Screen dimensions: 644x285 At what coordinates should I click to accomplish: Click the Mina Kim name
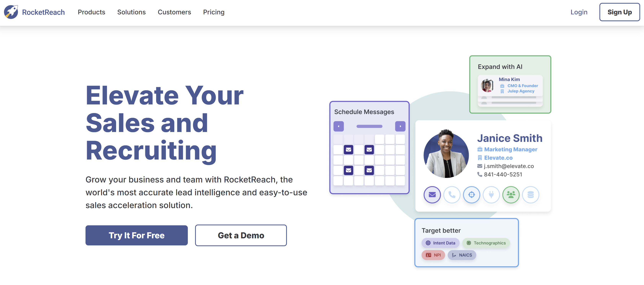pos(509,79)
